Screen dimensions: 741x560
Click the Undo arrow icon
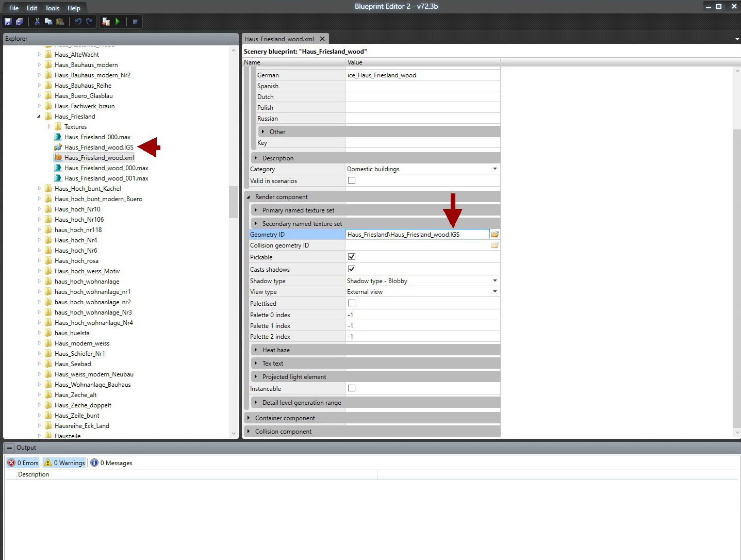pyautogui.click(x=78, y=22)
